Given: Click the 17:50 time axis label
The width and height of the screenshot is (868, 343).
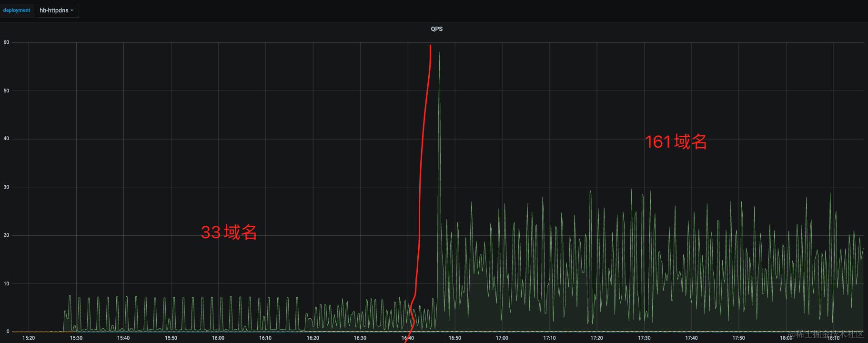Looking at the screenshot, I should pos(738,338).
